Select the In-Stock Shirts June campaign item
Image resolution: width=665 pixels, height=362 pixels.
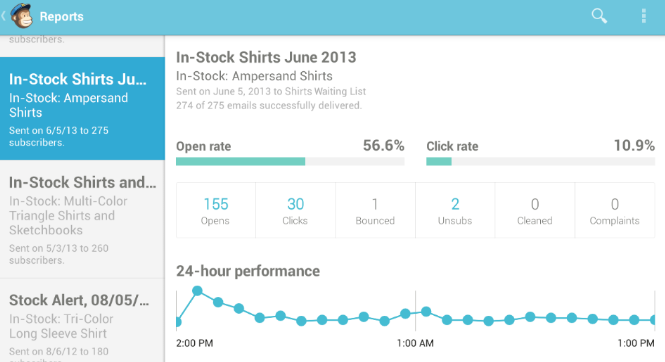tap(82, 109)
